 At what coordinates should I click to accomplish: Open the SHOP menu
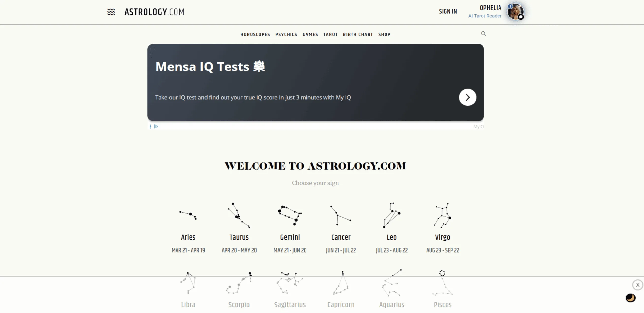pos(384,34)
